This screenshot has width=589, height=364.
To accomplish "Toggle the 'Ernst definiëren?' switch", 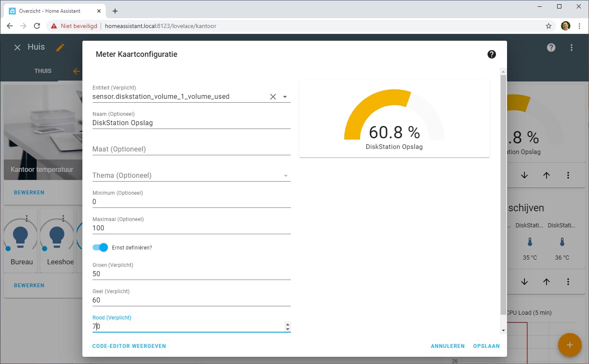I will [x=101, y=247].
